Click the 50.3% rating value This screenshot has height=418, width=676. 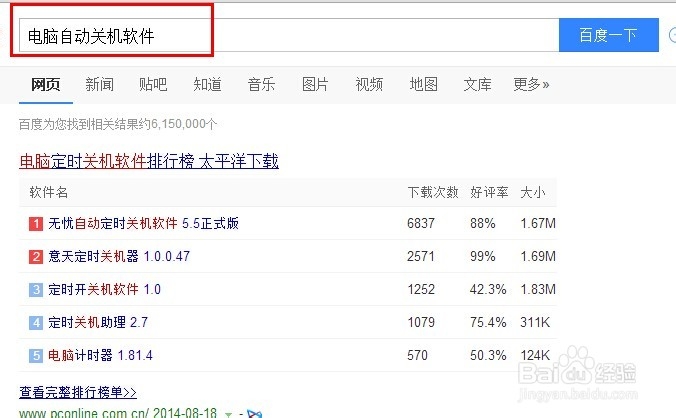(488, 356)
